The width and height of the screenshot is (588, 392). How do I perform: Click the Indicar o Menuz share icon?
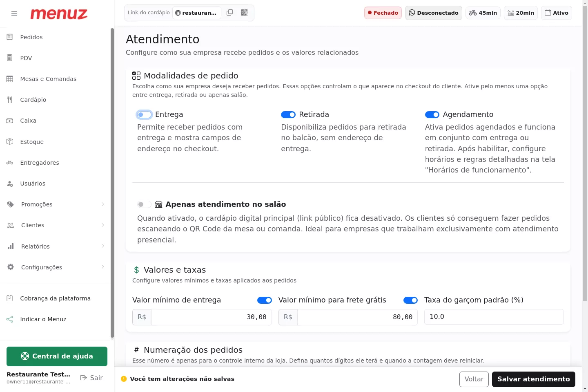tap(10, 319)
